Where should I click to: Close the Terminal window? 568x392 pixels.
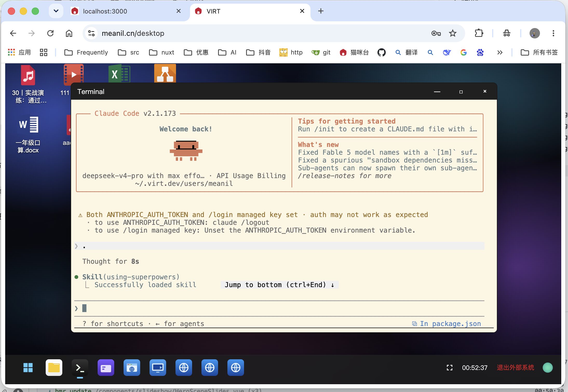[485, 91]
